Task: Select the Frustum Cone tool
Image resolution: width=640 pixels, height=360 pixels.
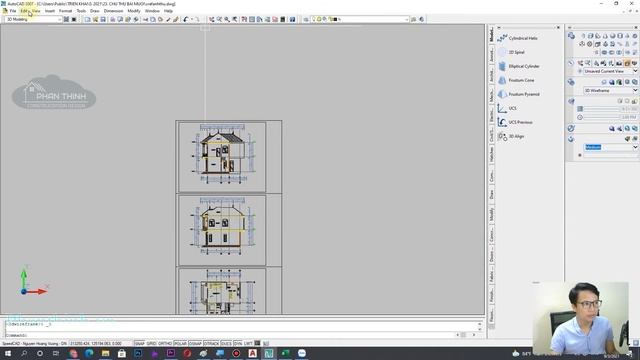Action: coord(516,80)
